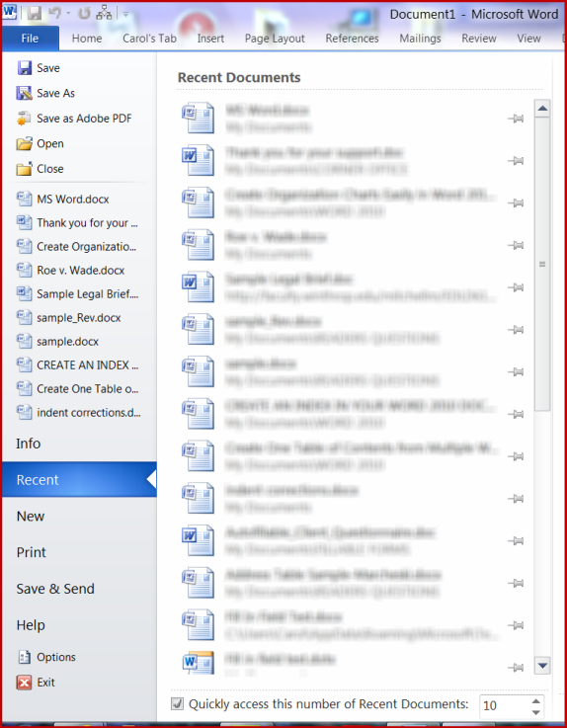Screen dimensions: 567x728
Task: Pin the Sample Legal Brief recent document
Action: 516,287
